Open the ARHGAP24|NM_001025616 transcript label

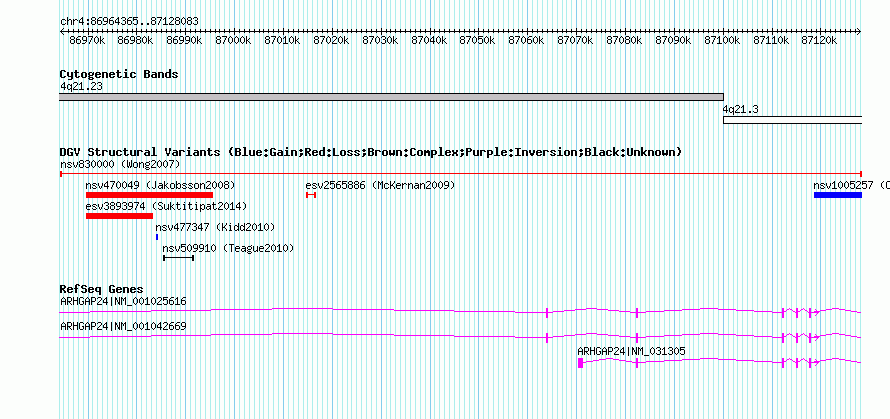coord(123,301)
